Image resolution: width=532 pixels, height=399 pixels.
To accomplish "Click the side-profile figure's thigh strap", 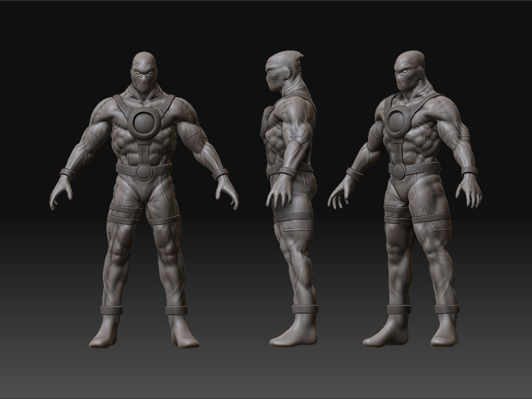I will tap(293, 217).
